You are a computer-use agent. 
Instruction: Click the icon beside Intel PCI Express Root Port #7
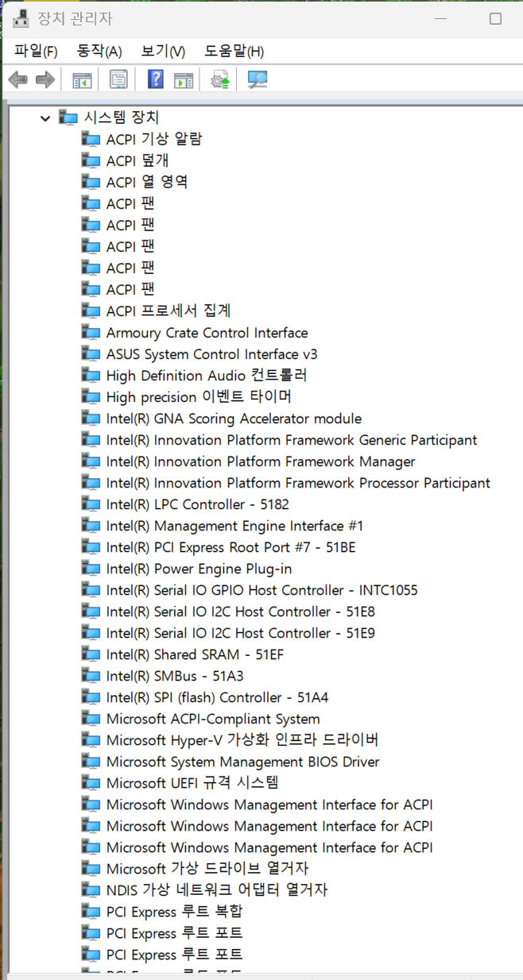click(x=91, y=547)
